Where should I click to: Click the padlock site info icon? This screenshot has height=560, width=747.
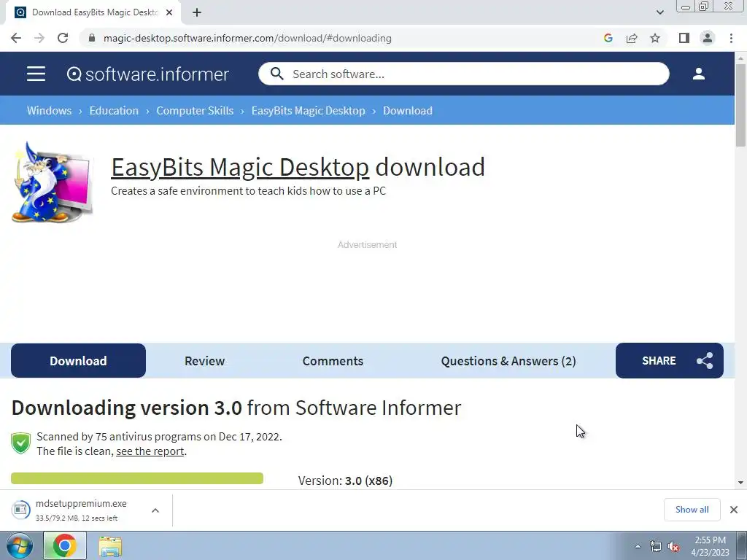[92, 38]
